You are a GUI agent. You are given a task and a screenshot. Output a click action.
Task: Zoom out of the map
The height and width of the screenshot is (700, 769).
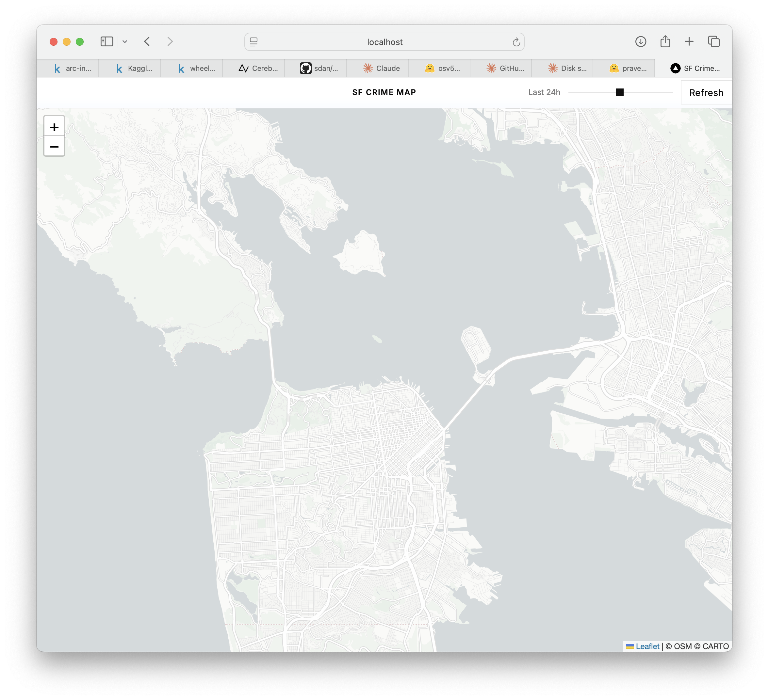(54, 147)
